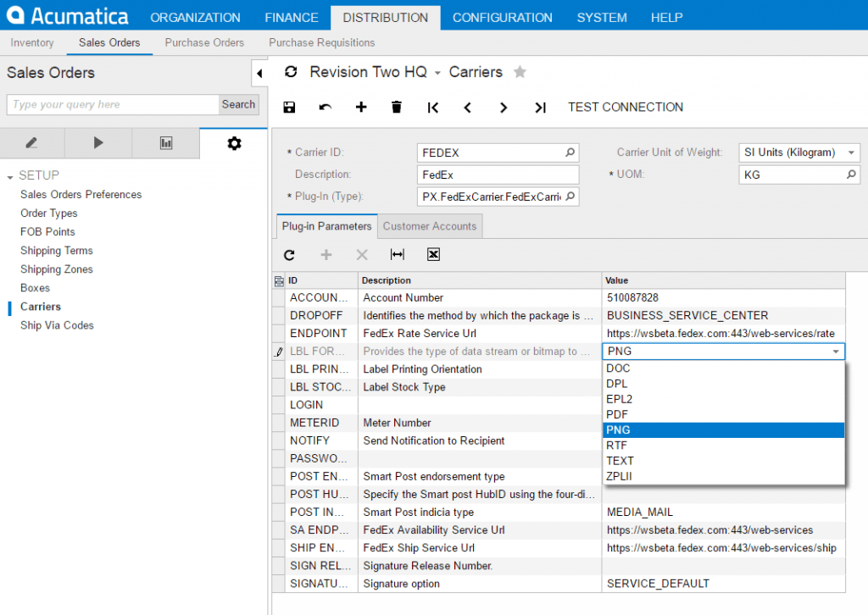This screenshot has height=615, width=868.
Task: Open the Revision Two HQ branch selector
Action: [437, 73]
